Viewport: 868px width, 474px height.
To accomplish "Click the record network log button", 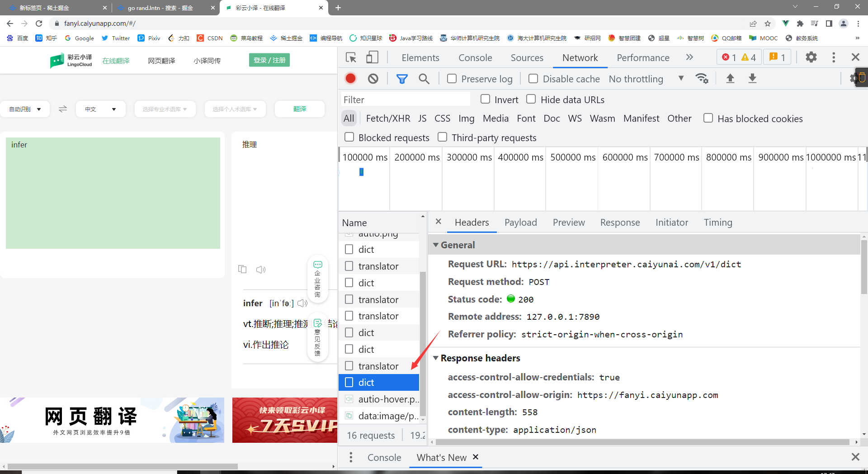I will click(x=350, y=79).
